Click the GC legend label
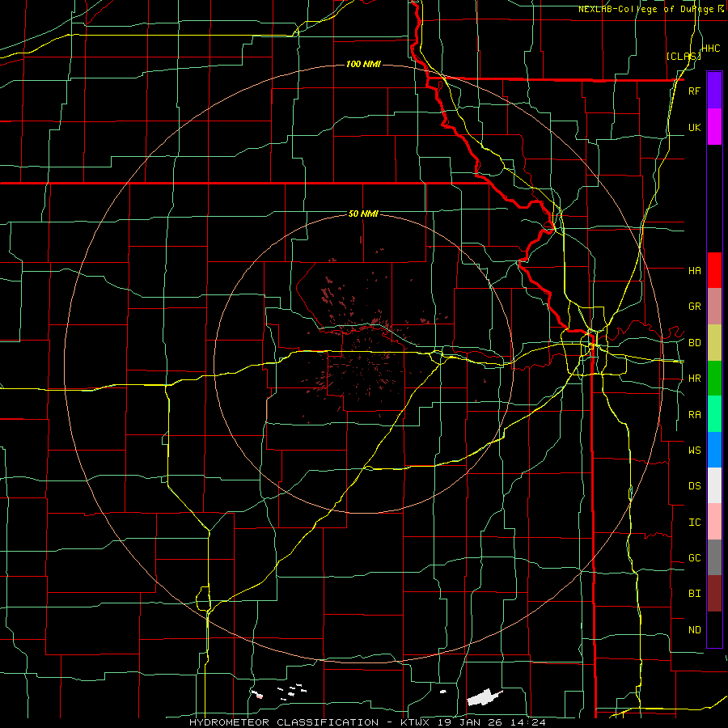Viewport: 728px width, 728px height. click(694, 557)
